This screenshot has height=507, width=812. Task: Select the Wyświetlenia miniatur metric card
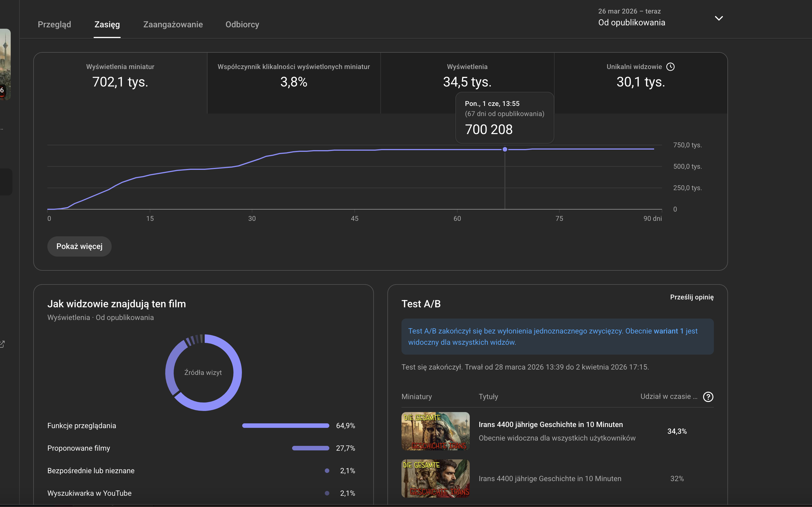tap(120, 83)
